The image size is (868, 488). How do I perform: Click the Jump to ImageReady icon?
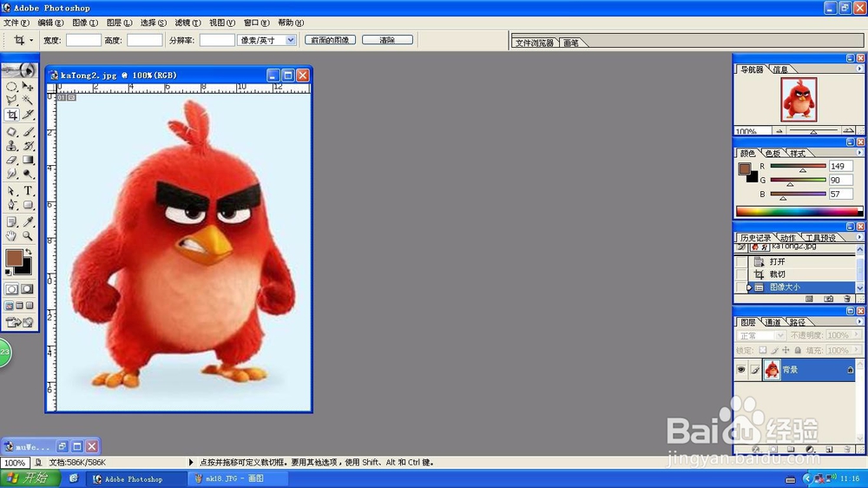tap(19, 322)
